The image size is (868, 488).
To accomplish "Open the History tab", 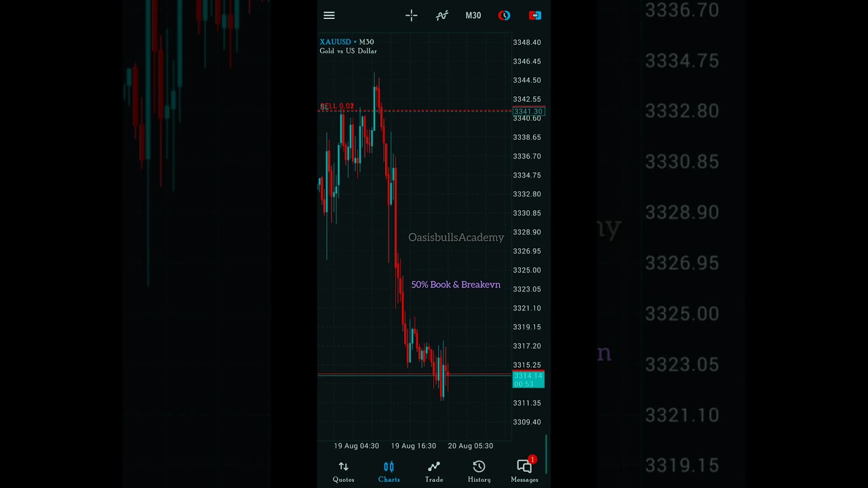I will (479, 472).
